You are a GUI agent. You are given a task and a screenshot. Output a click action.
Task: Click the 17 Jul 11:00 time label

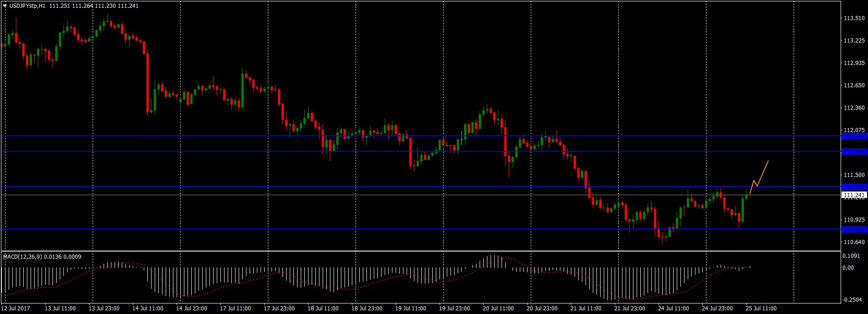235,309
